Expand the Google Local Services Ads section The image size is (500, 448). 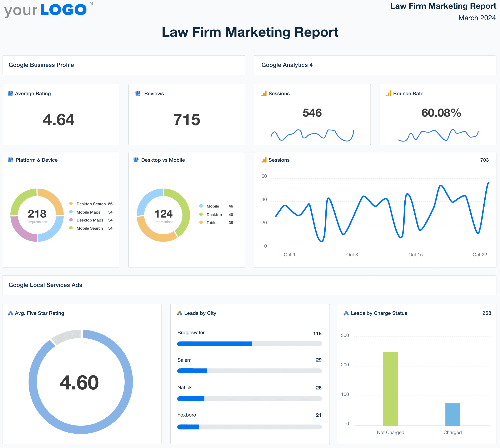45,285
